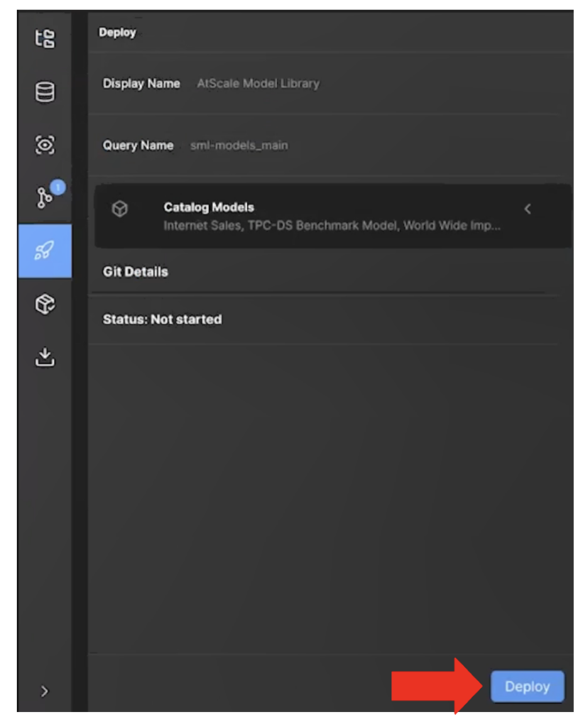
Task: Select the rocket Deploy icon in sidebar
Action: click(x=45, y=251)
